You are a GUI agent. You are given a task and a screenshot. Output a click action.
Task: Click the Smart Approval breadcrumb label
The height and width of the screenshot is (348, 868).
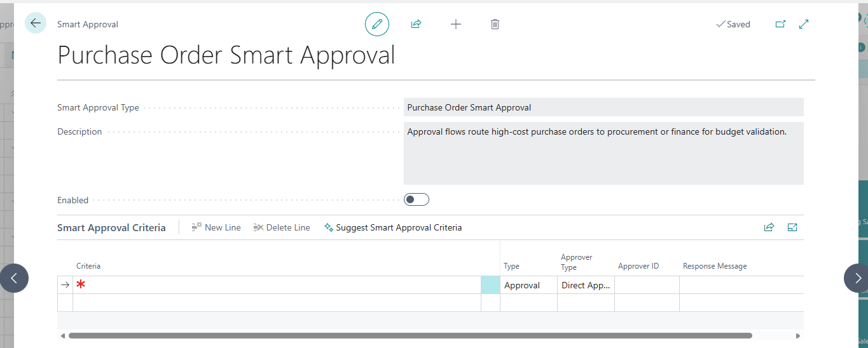pyautogui.click(x=88, y=24)
